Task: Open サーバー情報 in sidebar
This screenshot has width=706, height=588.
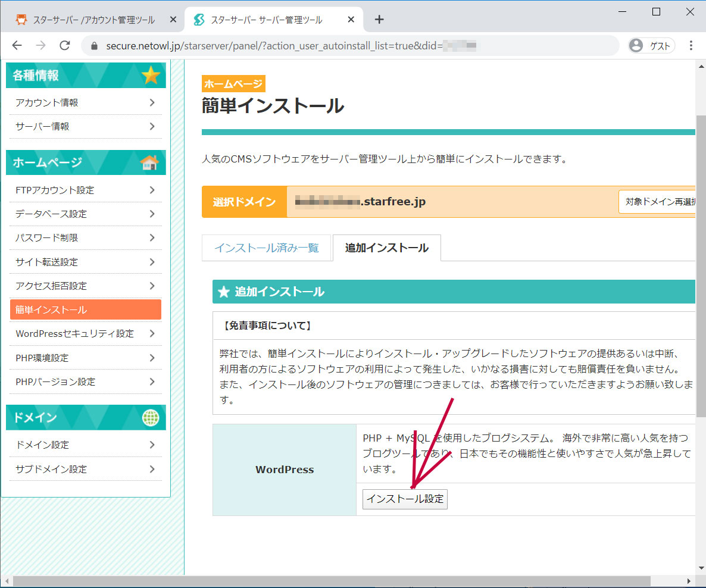Action: coord(86,127)
